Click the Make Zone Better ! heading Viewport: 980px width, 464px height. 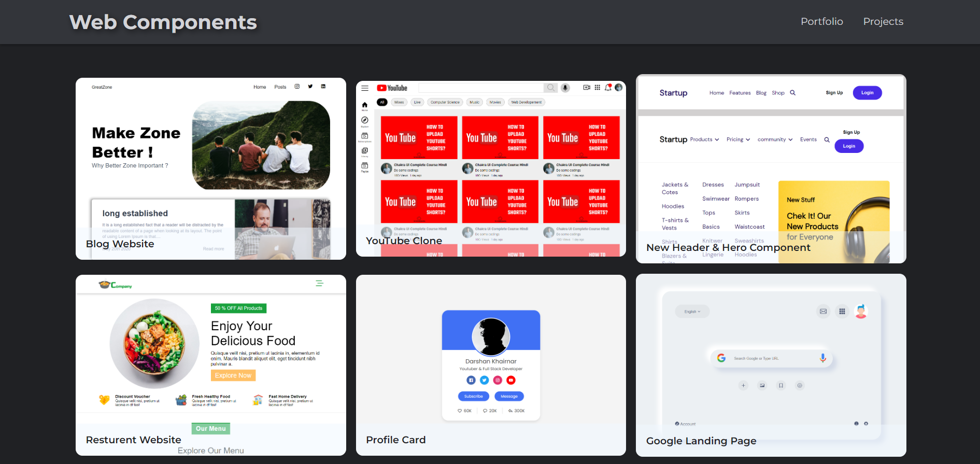tap(136, 143)
